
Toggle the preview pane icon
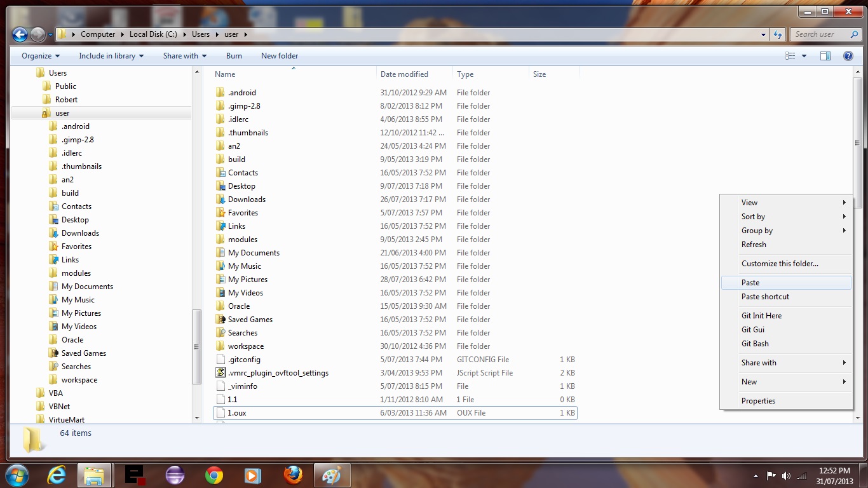pos(825,56)
